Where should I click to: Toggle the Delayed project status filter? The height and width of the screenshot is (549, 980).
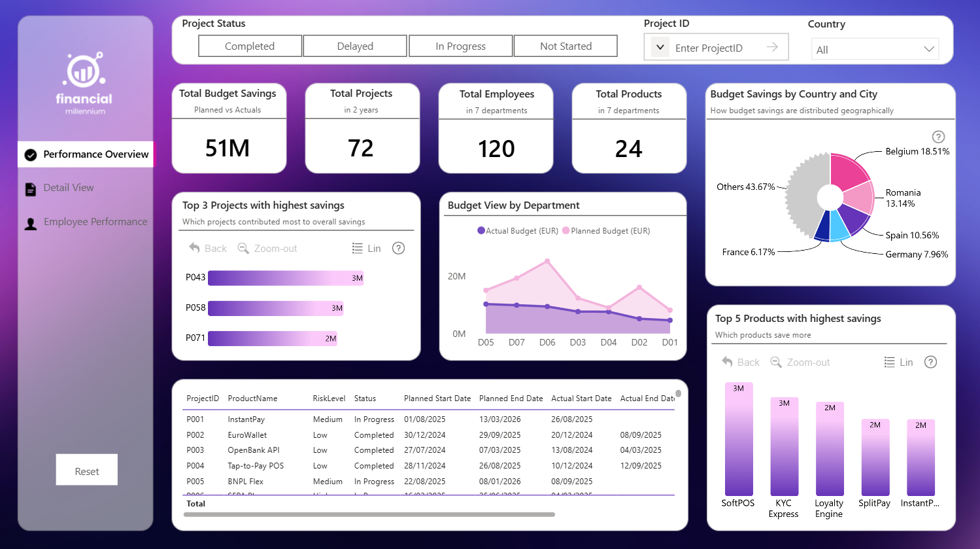tap(355, 46)
